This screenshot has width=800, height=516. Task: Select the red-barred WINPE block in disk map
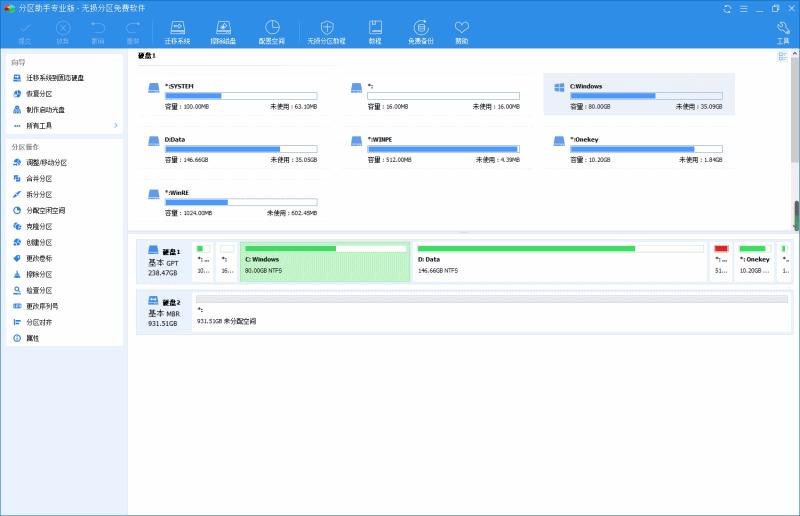point(721,261)
